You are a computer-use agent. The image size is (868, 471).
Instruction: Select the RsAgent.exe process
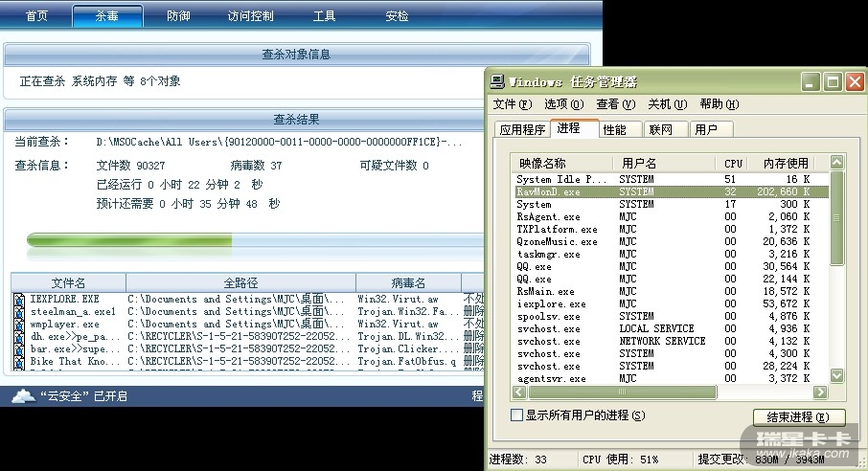671,216
